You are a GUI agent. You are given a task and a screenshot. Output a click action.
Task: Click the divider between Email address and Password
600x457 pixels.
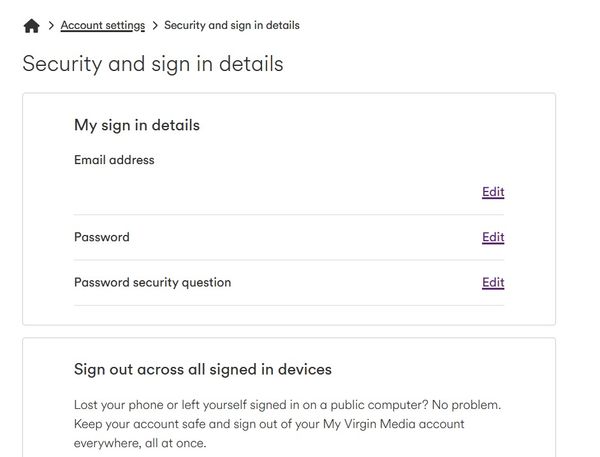coord(289,214)
